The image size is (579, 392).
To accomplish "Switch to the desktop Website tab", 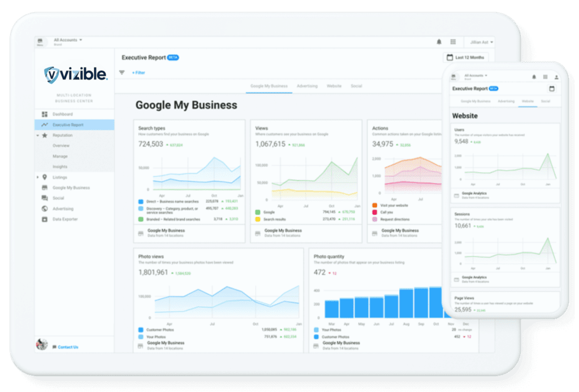I will pyautogui.click(x=334, y=86).
